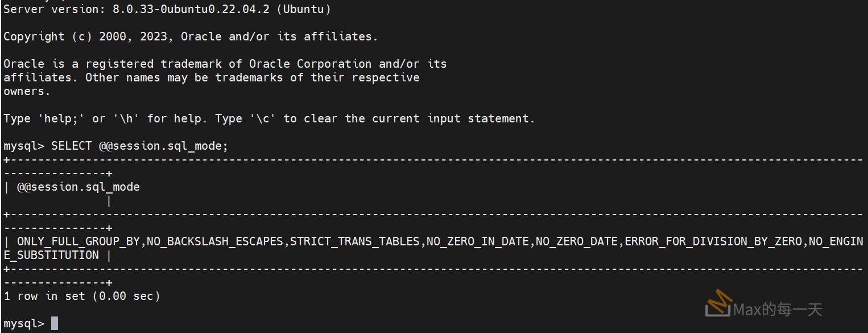Click the NO_ZERO_IN_DATE mode text
Image resolution: width=868 pixels, height=333 pixels.
(x=478, y=241)
